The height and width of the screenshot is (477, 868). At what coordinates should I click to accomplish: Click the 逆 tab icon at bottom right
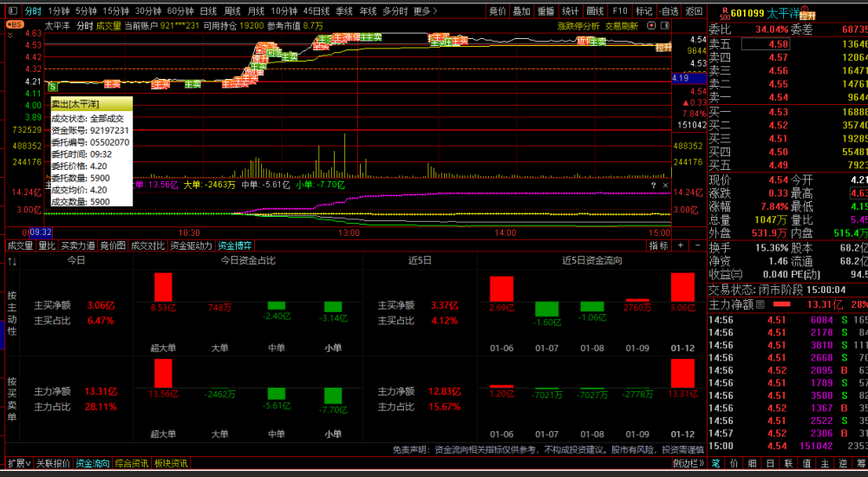pyautogui.click(x=843, y=463)
